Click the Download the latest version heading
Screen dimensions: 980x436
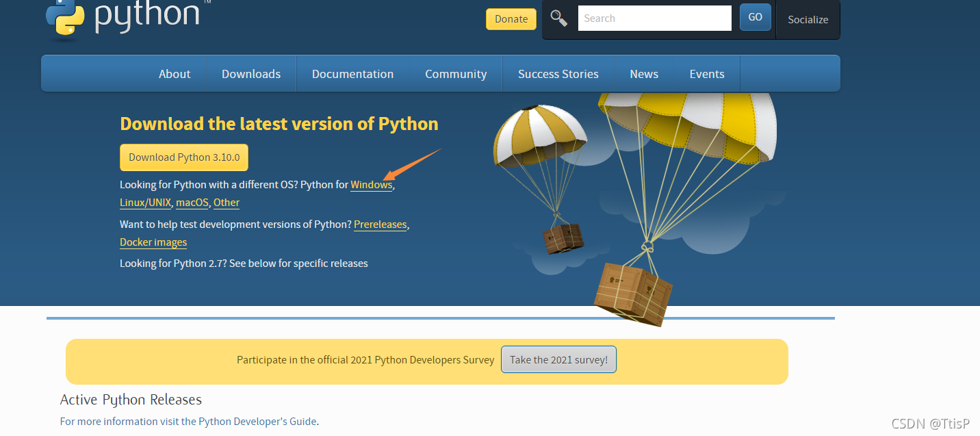[x=279, y=124]
